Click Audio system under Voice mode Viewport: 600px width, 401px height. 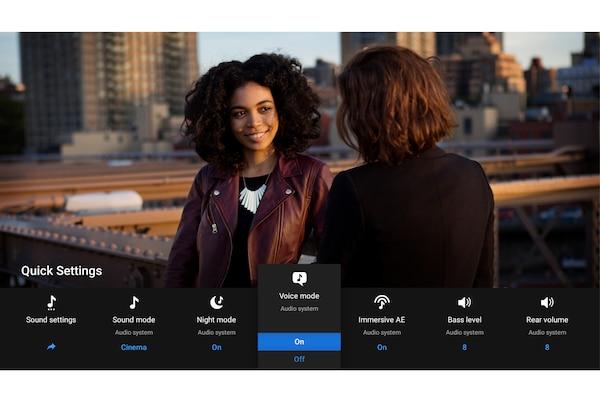[x=299, y=309]
